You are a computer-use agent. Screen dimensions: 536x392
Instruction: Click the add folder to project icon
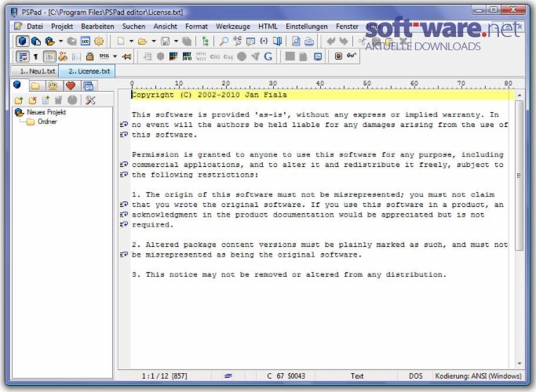[x=19, y=100]
